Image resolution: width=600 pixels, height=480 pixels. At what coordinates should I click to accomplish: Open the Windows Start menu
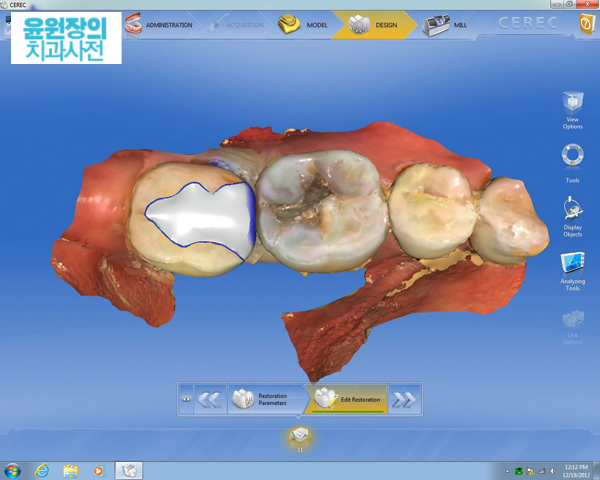[x=13, y=470]
